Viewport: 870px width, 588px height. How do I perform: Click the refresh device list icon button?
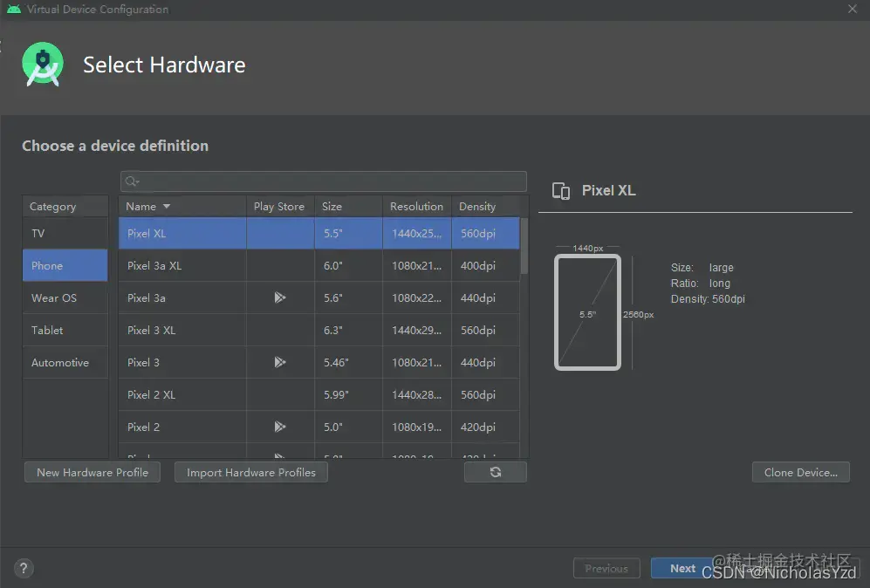(496, 472)
